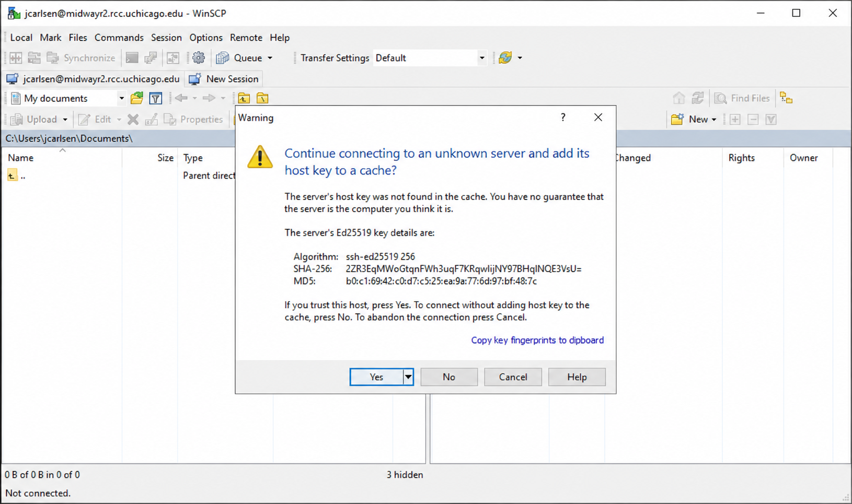This screenshot has height=504, width=852.
Task: Click the Rename icon in local toolbar
Action: pos(152,120)
